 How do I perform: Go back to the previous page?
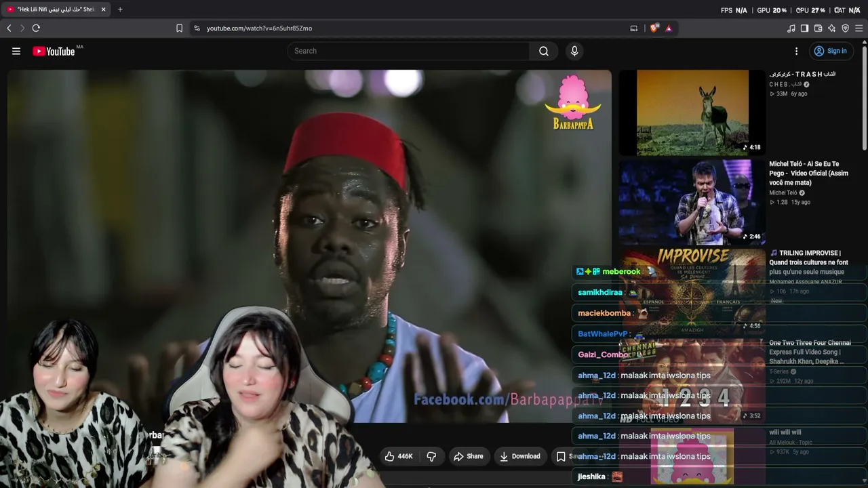9,28
